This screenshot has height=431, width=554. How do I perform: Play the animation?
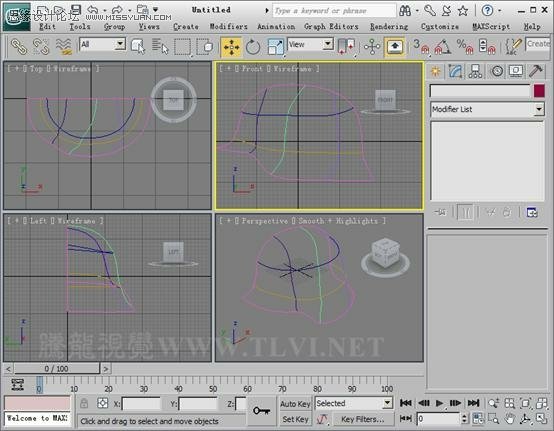pyautogui.click(x=440, y=403)
